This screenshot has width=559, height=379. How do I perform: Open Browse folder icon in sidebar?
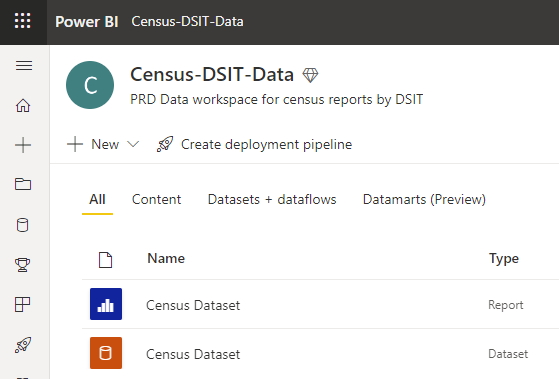23,184
